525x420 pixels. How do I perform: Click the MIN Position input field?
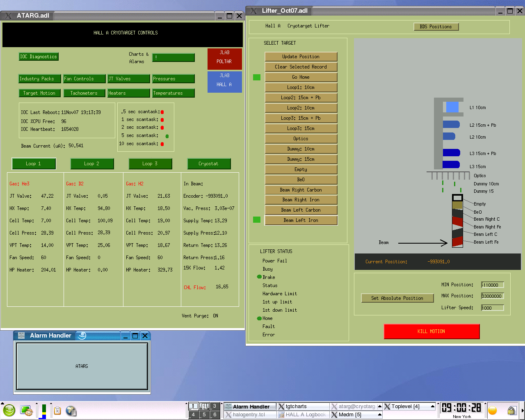(x=493, y=285)
